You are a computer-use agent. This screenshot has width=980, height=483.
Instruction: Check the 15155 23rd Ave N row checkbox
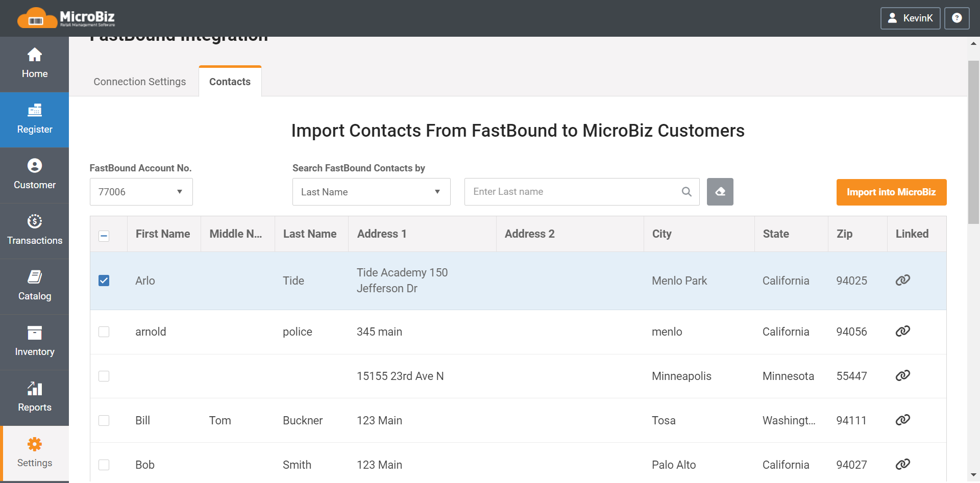104,376
